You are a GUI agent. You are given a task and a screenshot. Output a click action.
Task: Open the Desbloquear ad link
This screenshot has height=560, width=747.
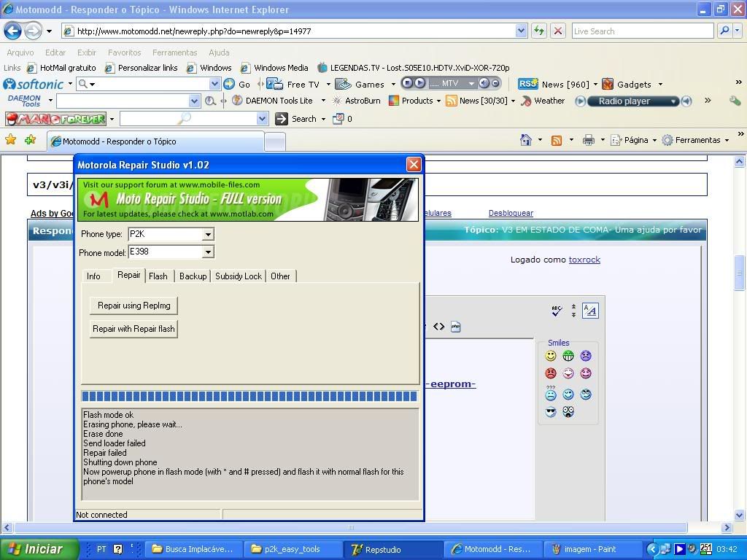click(511, 214)
